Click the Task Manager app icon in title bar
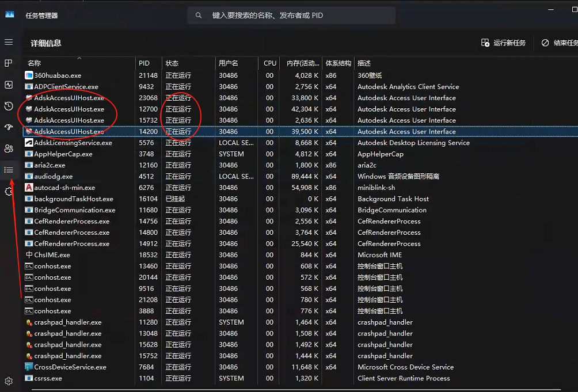578x392 pixels. [10, 14]
